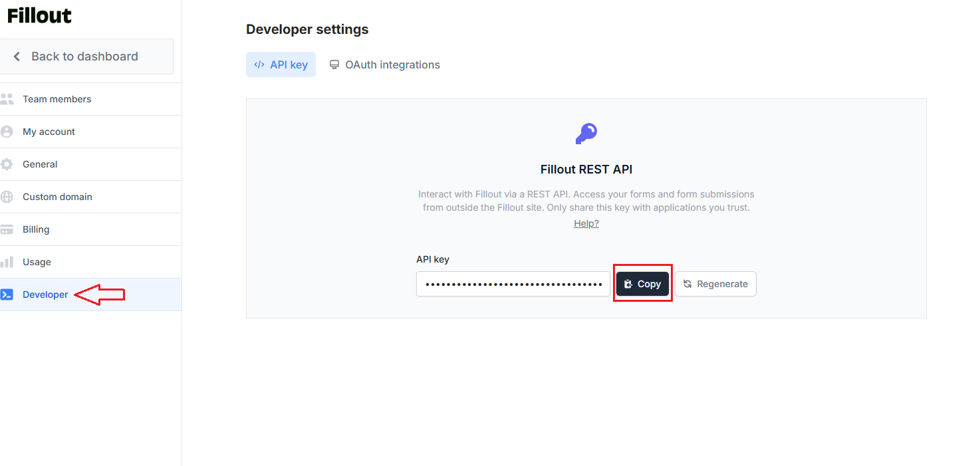Click the masked API key field
This screenshot has height=466, width=980.
click(513, 284)
